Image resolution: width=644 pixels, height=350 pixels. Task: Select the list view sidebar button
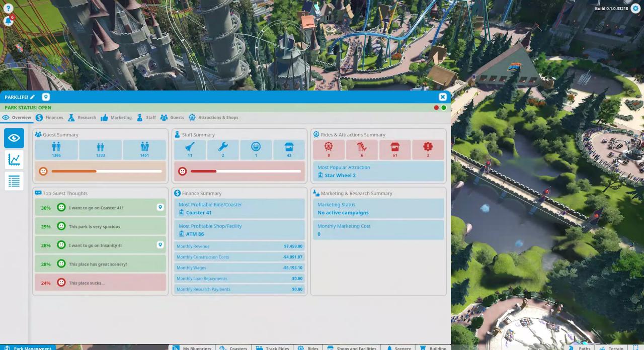14,182
